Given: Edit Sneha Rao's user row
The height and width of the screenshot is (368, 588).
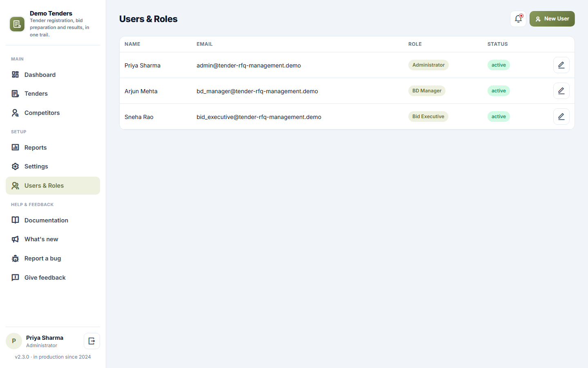Looking at the screenshot, I should pos(561,117).
